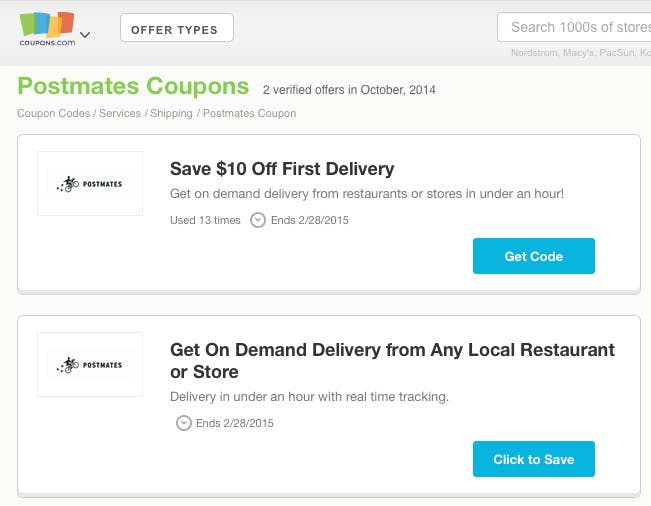Click to Save the on-demand delivery offer
Viewport: 651px width, 506px height.
click(534, 459)
